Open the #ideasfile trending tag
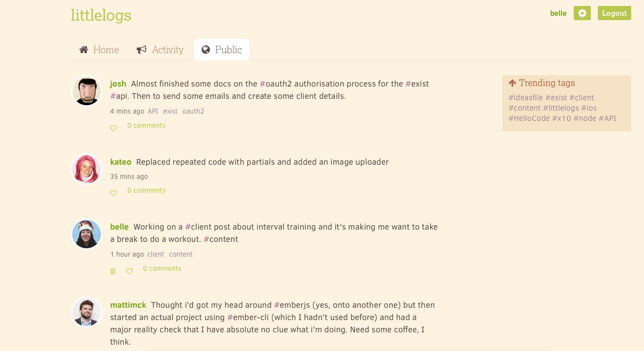 tap(526, 98)
